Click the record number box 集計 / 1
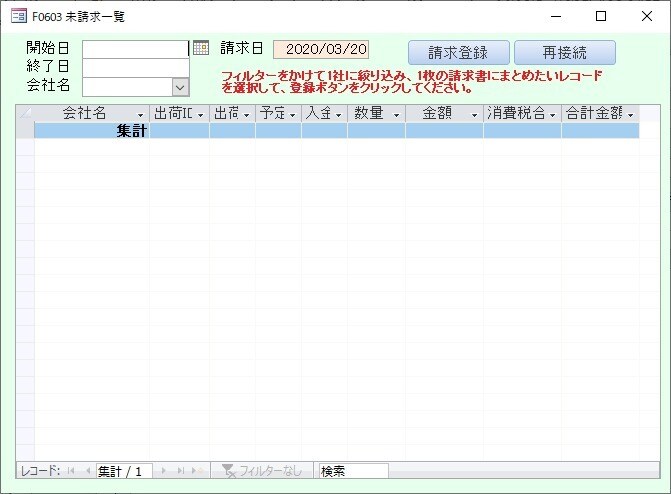Viewport: 671px width, 494px height. [x=124, y=471]
